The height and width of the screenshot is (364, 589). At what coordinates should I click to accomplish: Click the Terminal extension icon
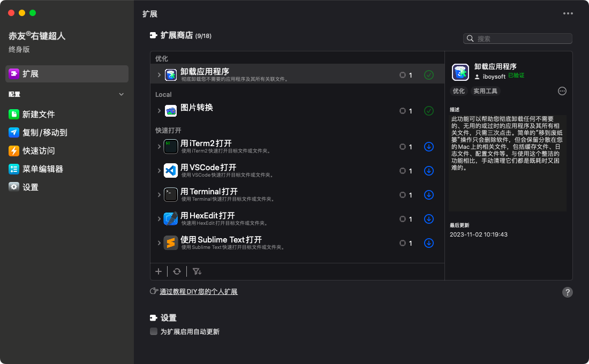coord(170,195)
